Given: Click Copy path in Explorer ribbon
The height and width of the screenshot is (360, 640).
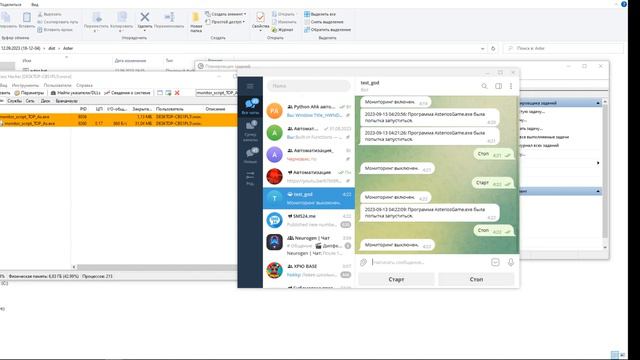Looking at the screenshot, I should [58, 22].
